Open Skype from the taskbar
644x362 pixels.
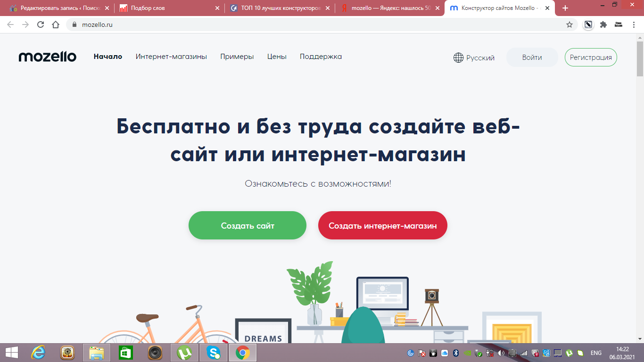[x=214, y=353]
